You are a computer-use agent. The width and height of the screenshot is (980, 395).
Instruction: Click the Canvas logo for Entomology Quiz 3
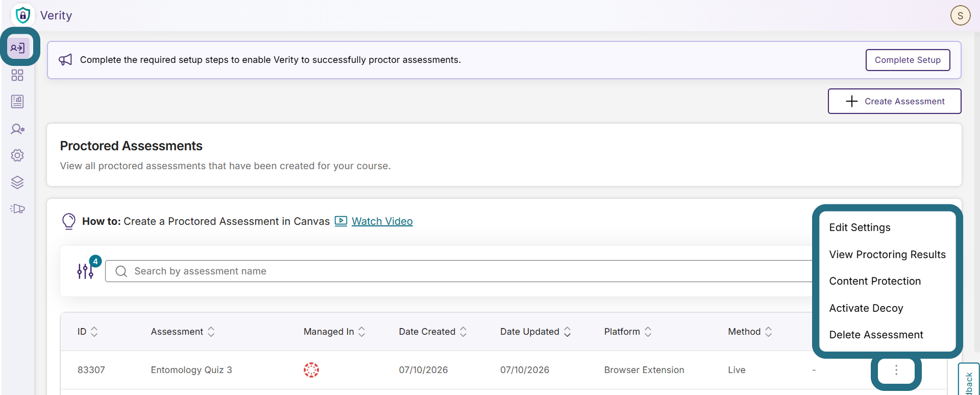coord(311,370)
